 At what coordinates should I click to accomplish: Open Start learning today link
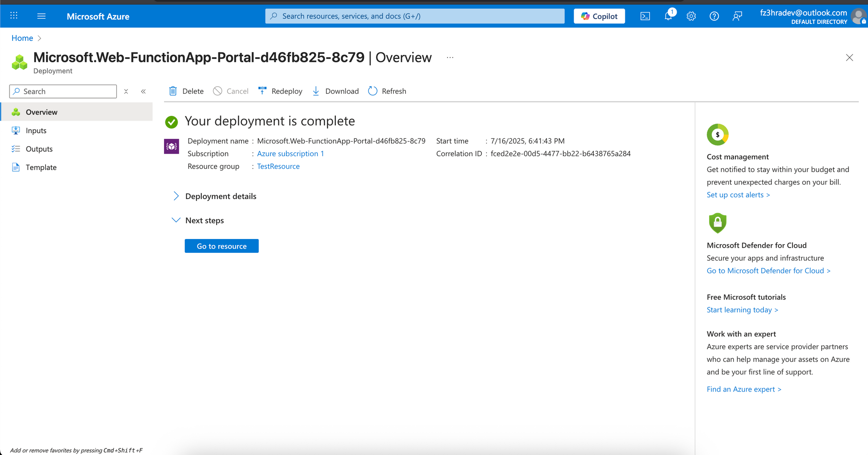pyautogui.click(x=742, y=310)
